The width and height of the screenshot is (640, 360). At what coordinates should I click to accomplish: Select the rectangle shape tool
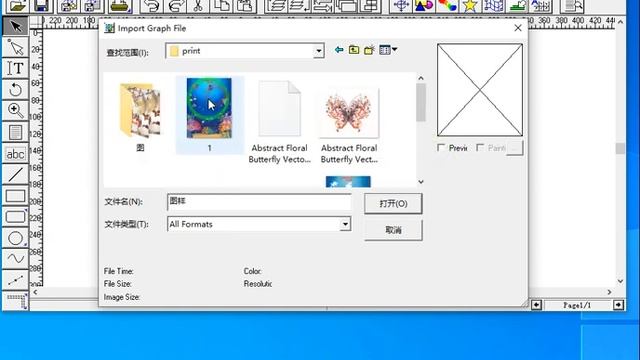(x=16, y=196)
